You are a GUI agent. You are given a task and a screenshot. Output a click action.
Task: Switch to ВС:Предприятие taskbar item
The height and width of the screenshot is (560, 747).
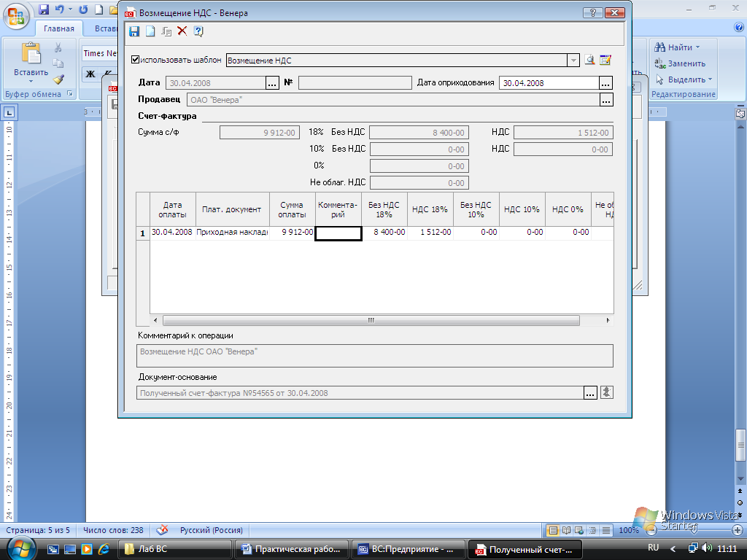click(x=408, y=549)
